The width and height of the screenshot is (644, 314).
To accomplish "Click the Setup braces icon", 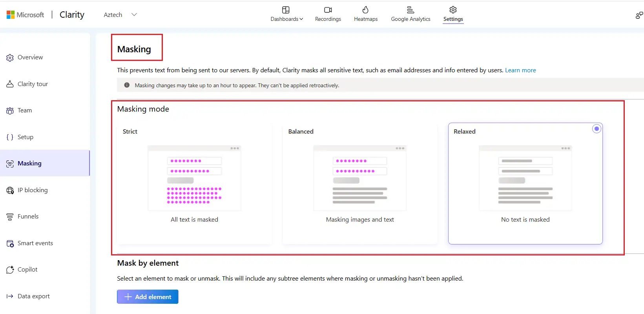I will pyautogui.click(x=10, y=137).
